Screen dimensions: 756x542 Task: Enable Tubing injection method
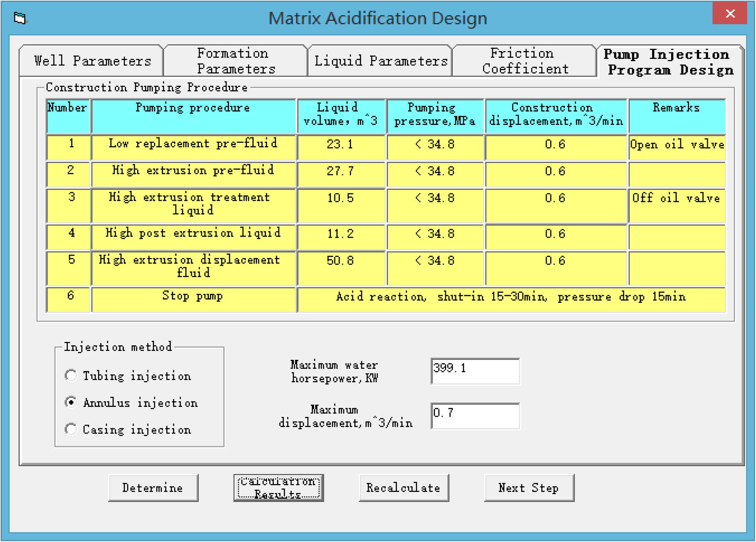coord(71,375)
